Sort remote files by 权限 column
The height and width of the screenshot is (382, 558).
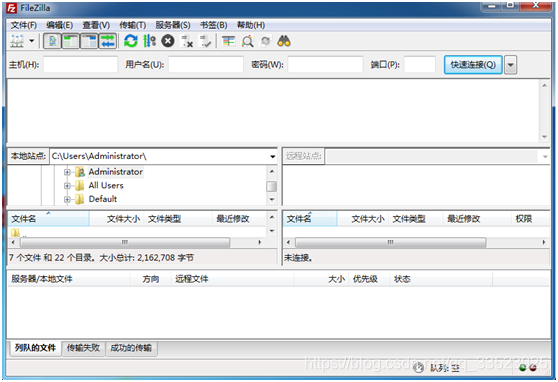[x=531, y=219]
